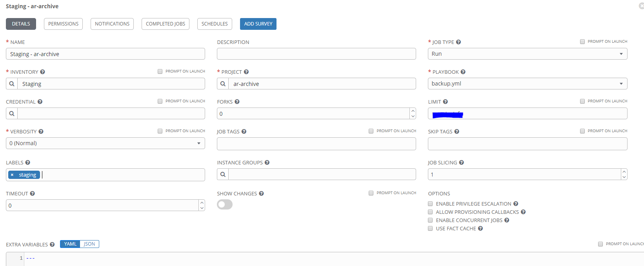
Task: Open Project lookup search icon
Action: pos(223,84)
